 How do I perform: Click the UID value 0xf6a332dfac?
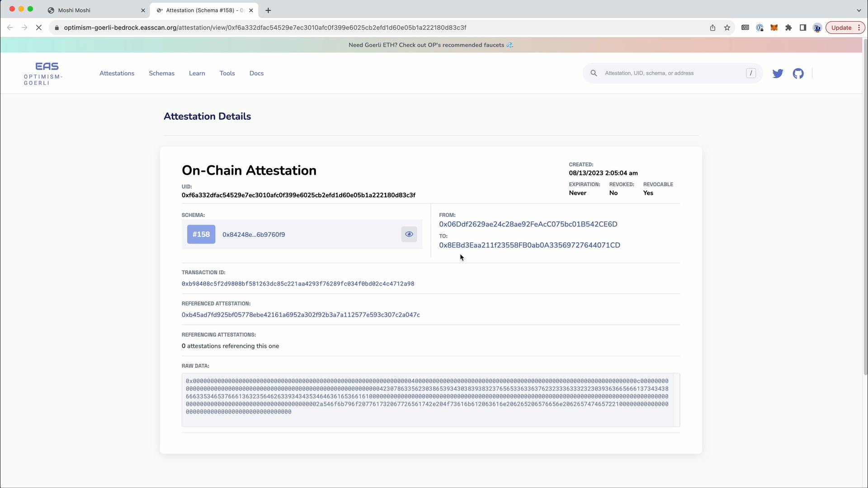(298, 195)
